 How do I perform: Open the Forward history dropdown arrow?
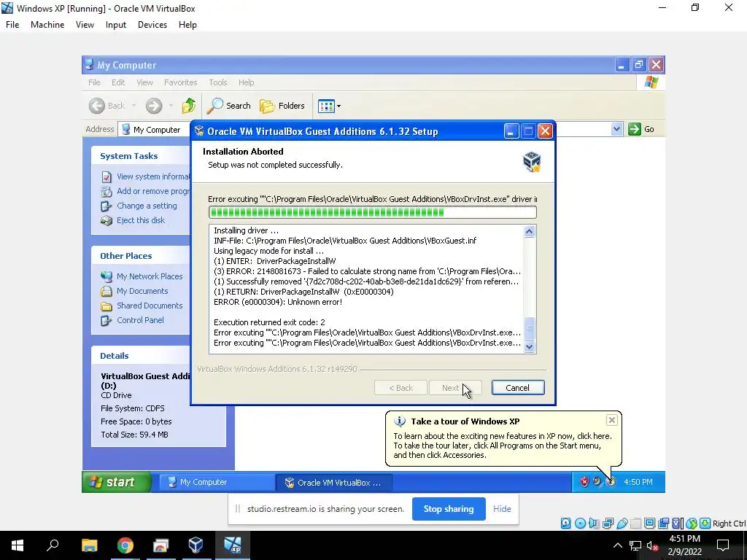(x=171, y=106)
